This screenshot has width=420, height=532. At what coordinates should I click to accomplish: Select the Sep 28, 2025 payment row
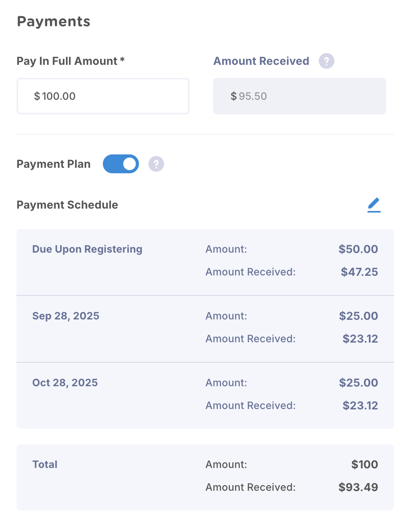pos(205,329)
